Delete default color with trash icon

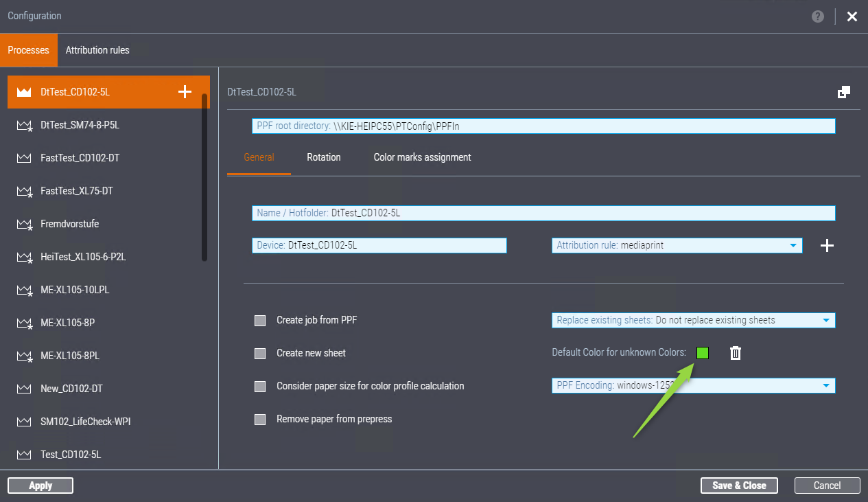[735, 353]
